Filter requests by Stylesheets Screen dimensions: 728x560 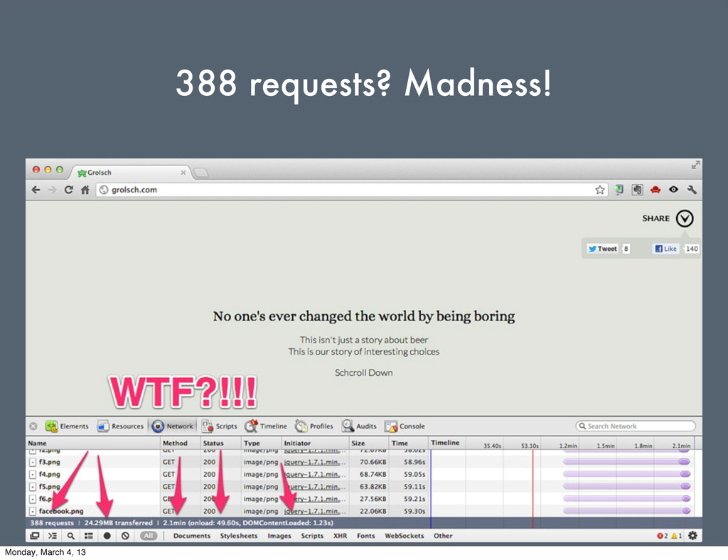click(239, 536)
